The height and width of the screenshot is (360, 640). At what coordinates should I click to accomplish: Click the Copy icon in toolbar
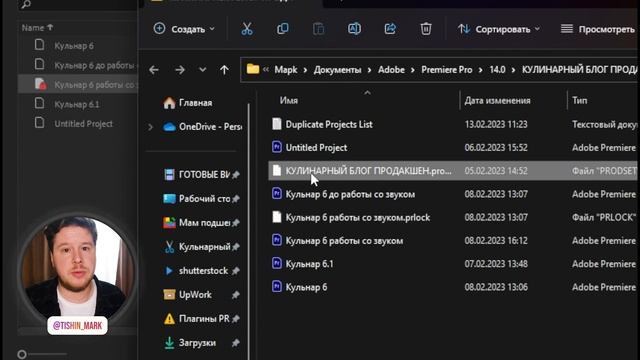click(282, 29)
